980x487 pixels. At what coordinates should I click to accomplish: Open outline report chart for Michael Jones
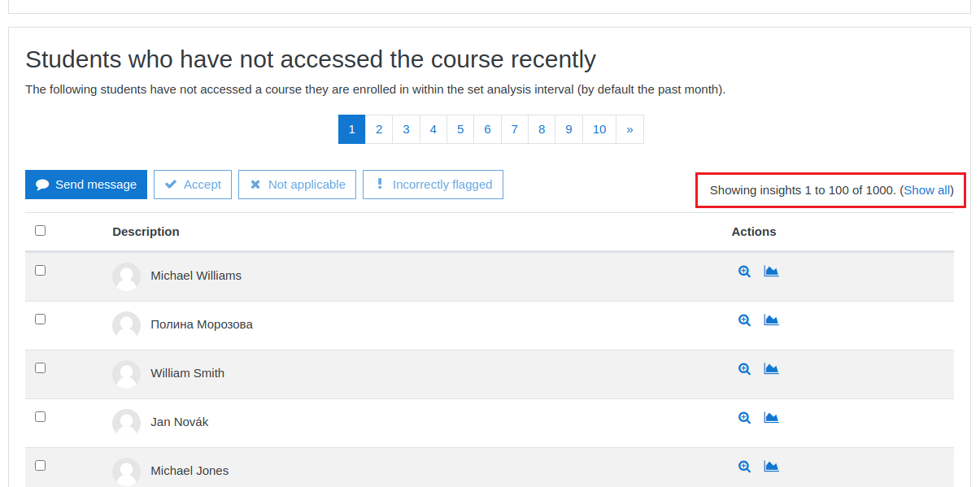[771, 467]
